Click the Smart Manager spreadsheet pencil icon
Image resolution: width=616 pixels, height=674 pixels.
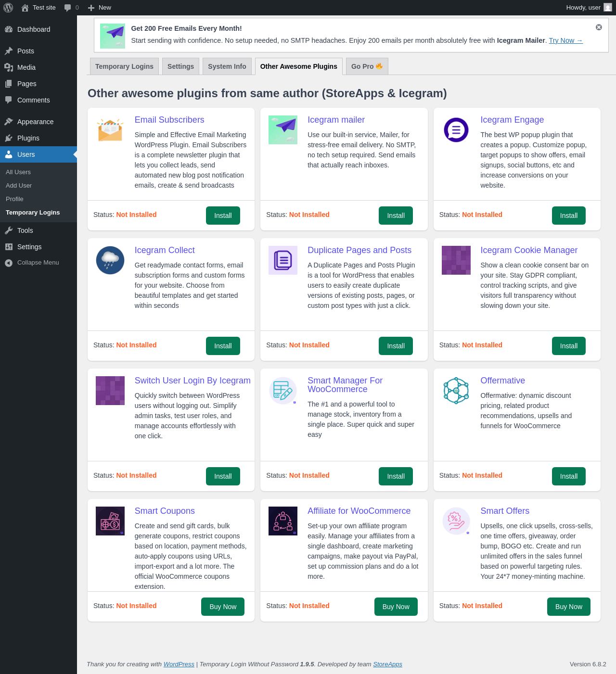coord(283,391)
